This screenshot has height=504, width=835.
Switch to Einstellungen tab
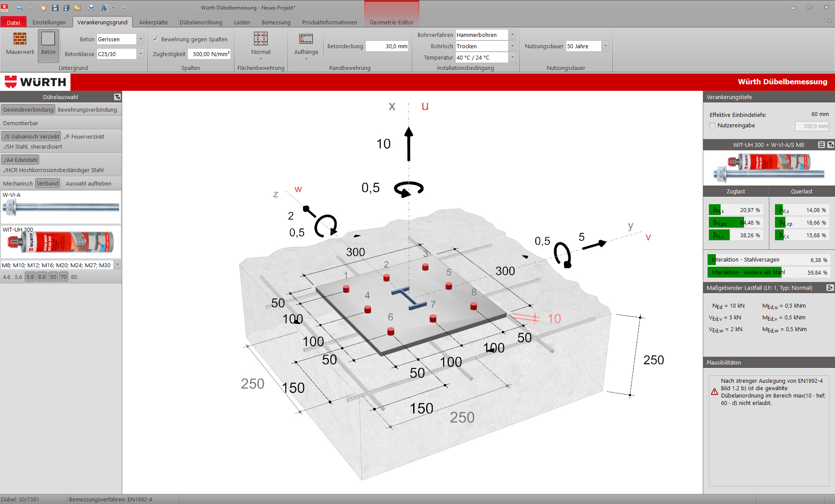click(x=49, y=22)
